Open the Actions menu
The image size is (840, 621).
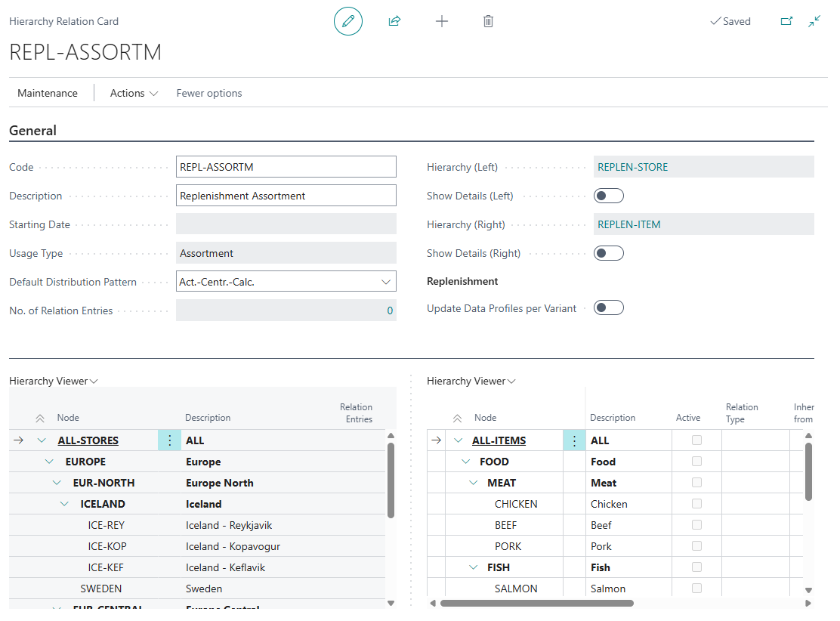tap(134, 93)
